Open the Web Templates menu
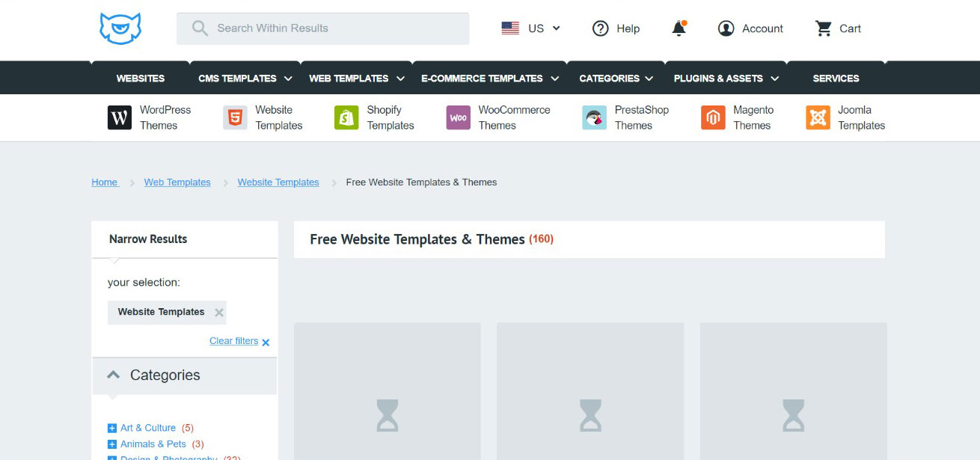Image resolution: width=980 pixels, height=460 pixels. point(357,78)
